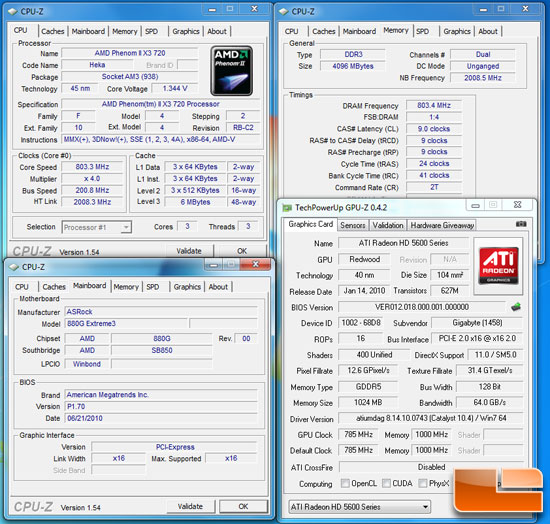Image resolution: width=550 pixels, height=524 pixels.
Task: Select the Graphics Card tab in GPU-Z
Action: click(310, 224)
